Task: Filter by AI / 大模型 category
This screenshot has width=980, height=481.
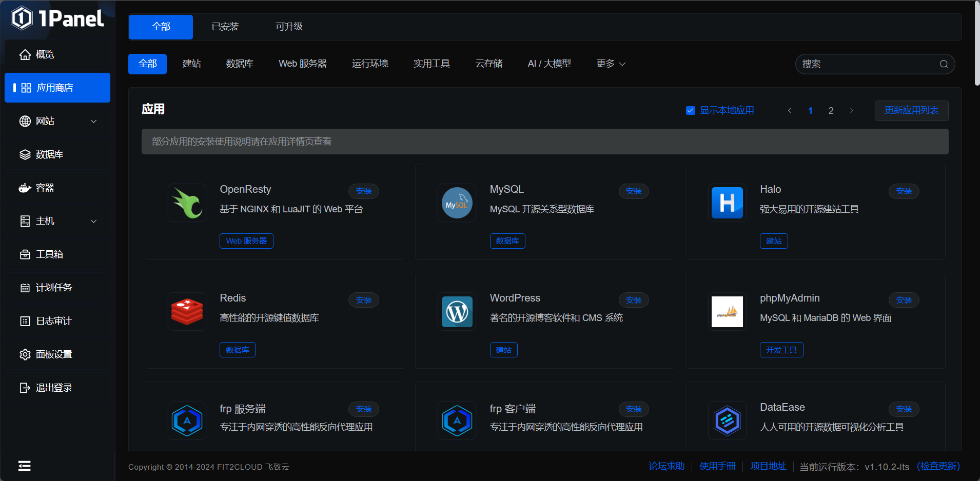Action: [x=549, y=64]
